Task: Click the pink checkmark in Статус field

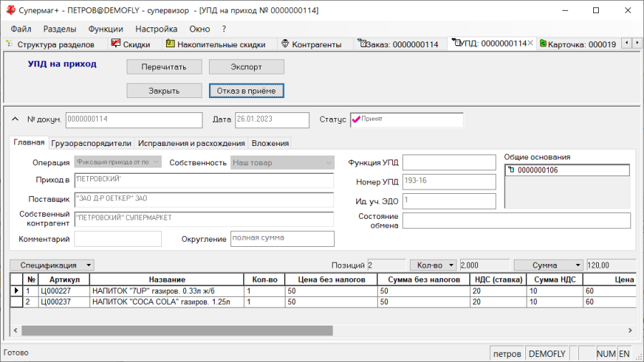Action: (356, 119)
